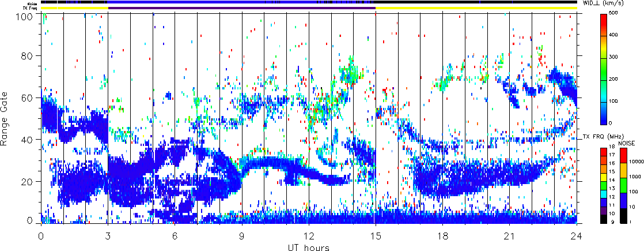Click the '15' value on TX FRQ scale
Viewport: 644px width, 251px height.
612,171
